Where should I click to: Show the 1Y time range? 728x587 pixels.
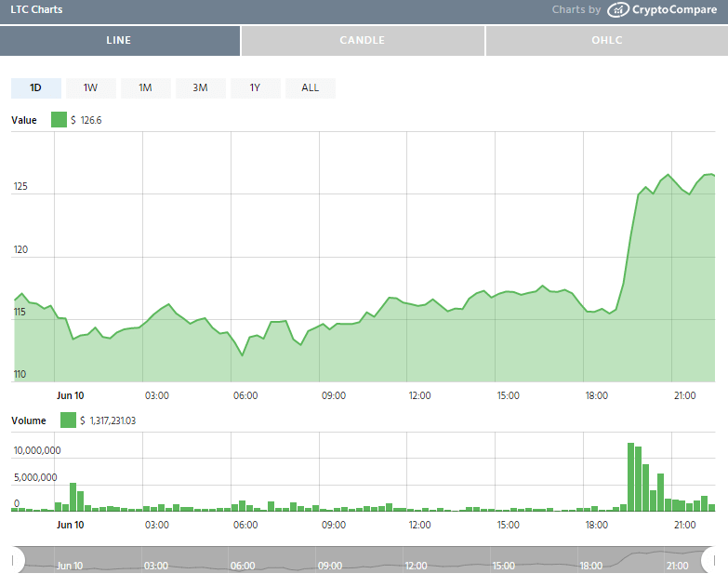pos(255,87)
